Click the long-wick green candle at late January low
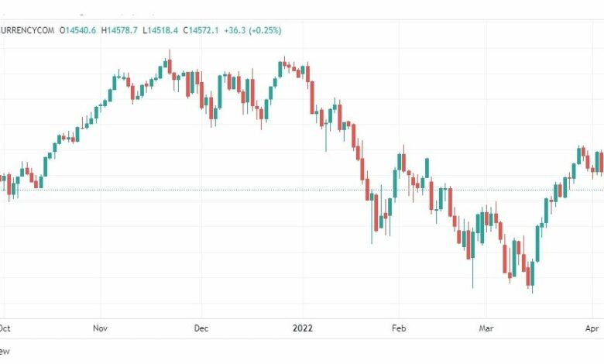The image size is (604, 364). (372, 216)
